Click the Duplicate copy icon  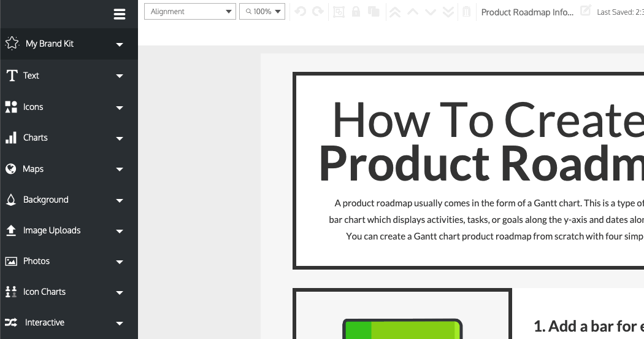374,12
